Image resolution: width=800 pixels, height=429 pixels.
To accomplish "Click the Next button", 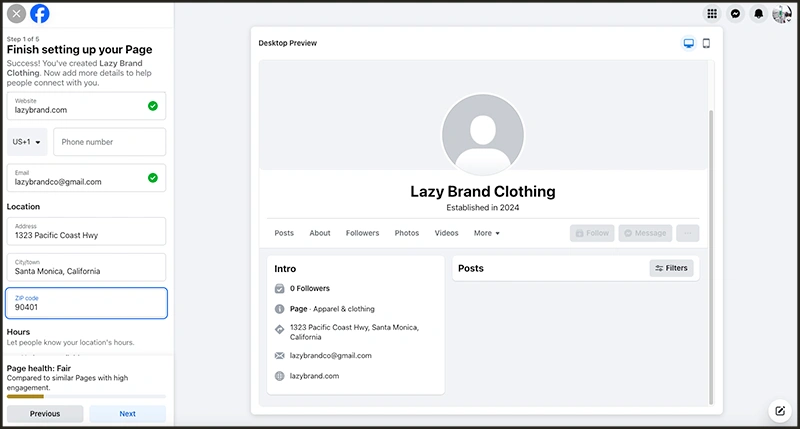I will tap(127, 413).
